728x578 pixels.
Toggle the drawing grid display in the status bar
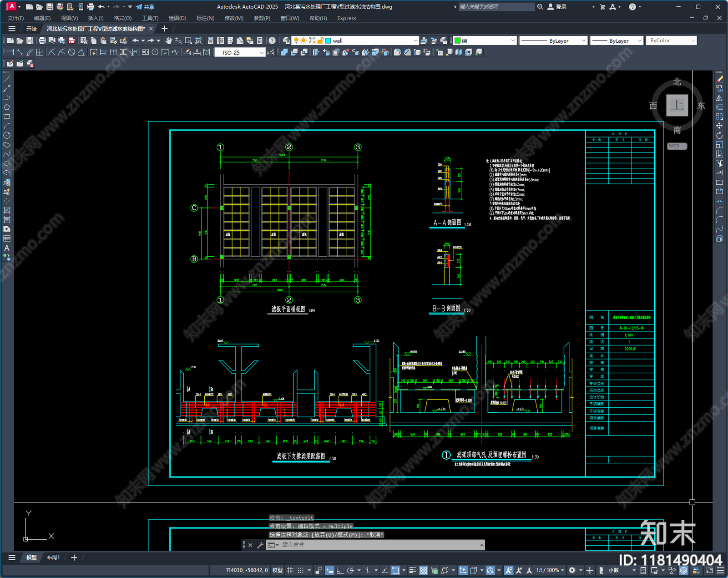coord(290,570)
